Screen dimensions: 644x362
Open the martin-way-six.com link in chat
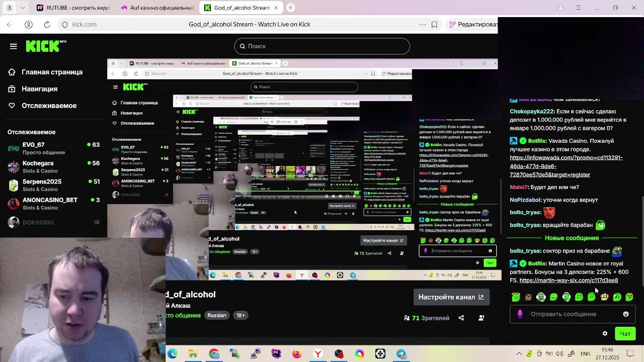click(569, 281)
